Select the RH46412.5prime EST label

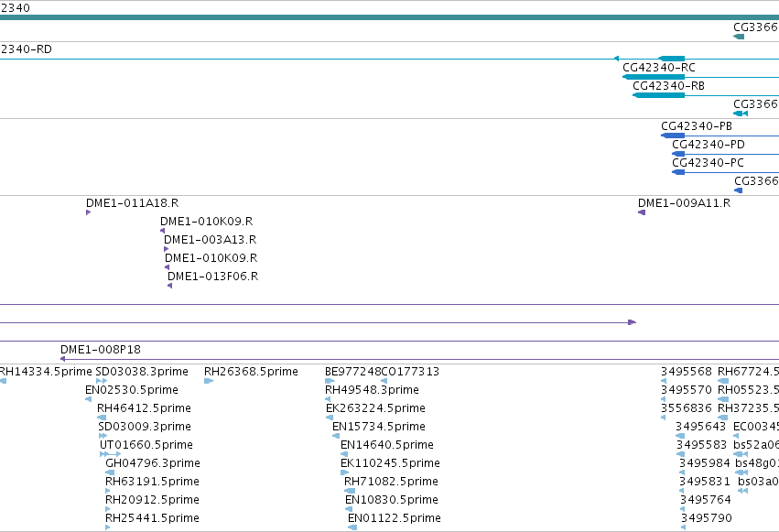click(x=144, y=408)
